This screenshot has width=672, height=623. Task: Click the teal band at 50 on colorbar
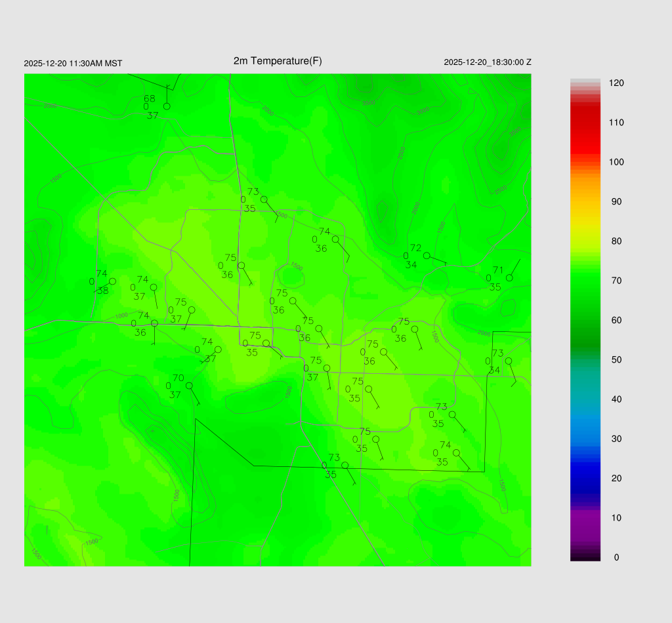pos(585,360)
